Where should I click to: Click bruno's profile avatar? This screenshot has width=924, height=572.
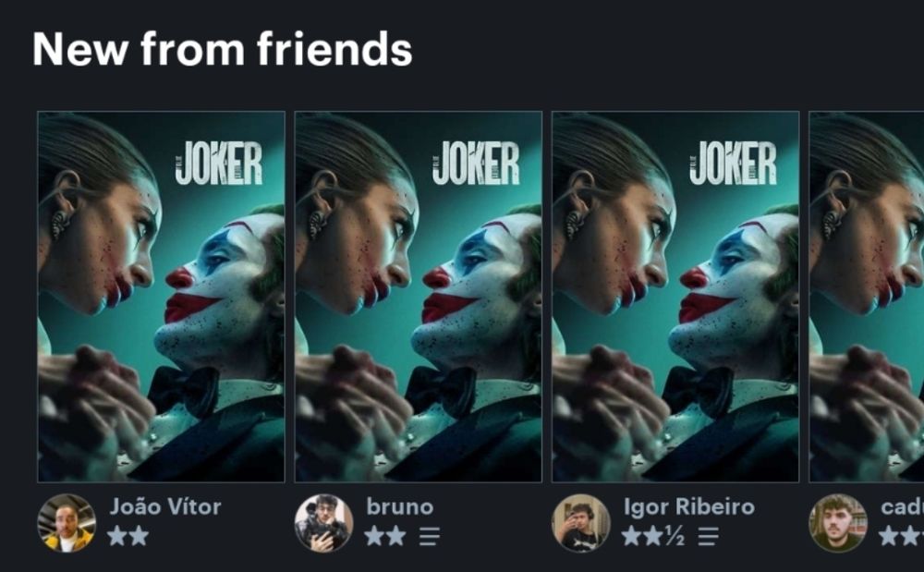(x=323, y=523)
